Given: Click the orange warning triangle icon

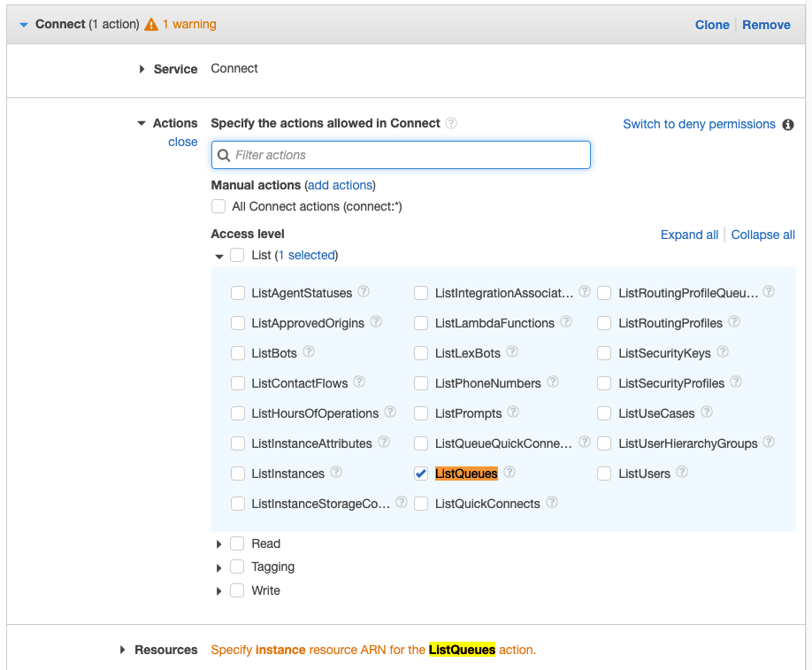Looking at the screenshot, I should [x=151, y=25].
